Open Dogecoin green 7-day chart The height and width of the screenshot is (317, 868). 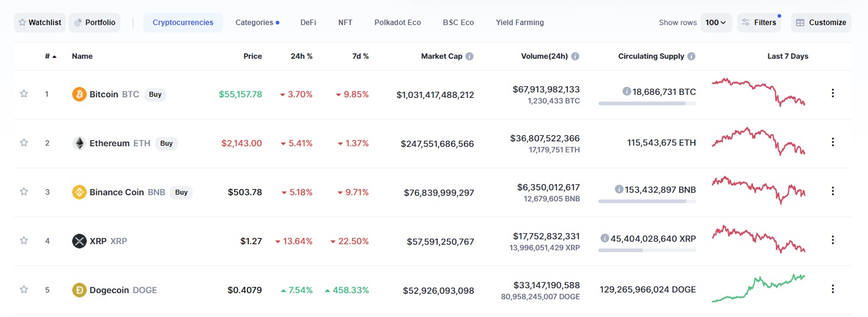click(759, 288)
